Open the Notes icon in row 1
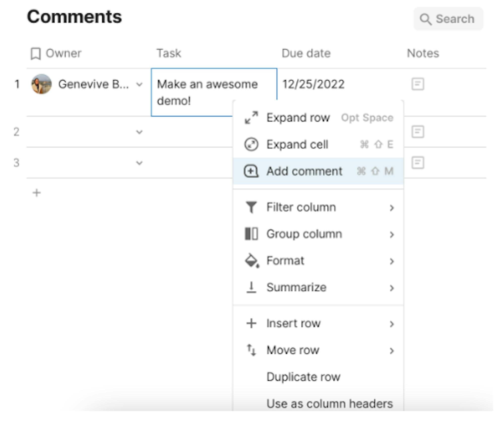 pos(418,84)
